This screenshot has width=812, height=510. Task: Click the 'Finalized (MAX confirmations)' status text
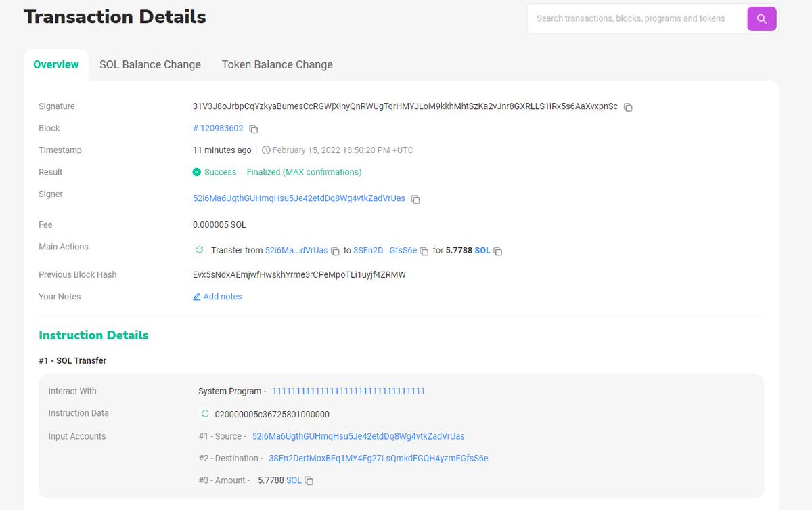[x=304, y=172]
